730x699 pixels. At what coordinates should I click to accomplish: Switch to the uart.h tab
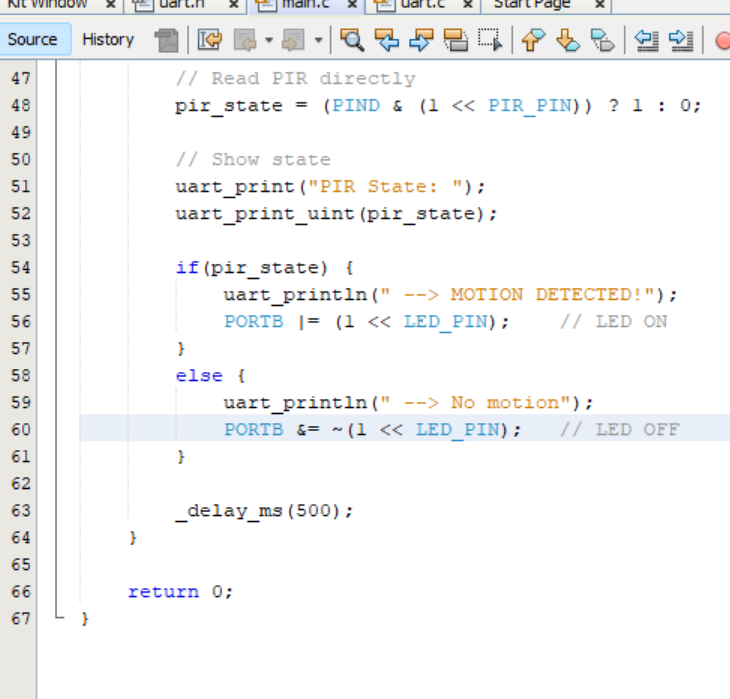point(181,4)
